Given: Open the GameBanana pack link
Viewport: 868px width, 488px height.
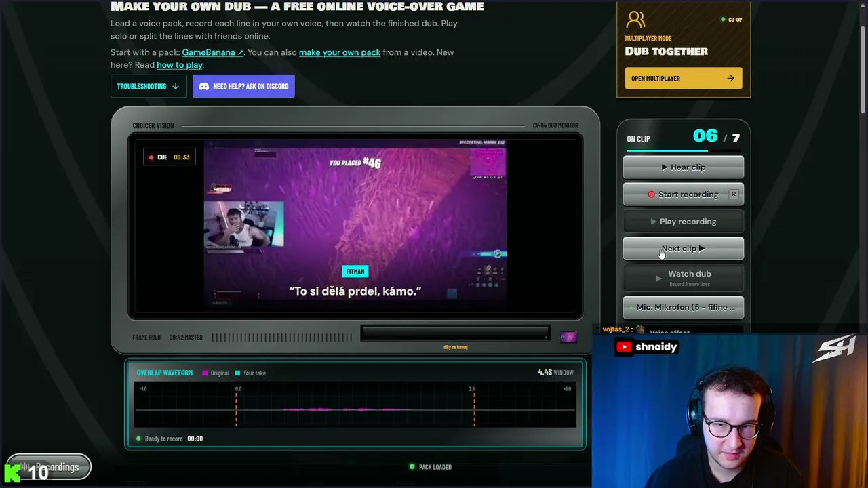Looking at the screenshot, I should pyautogui.click(x=212, y=52).
